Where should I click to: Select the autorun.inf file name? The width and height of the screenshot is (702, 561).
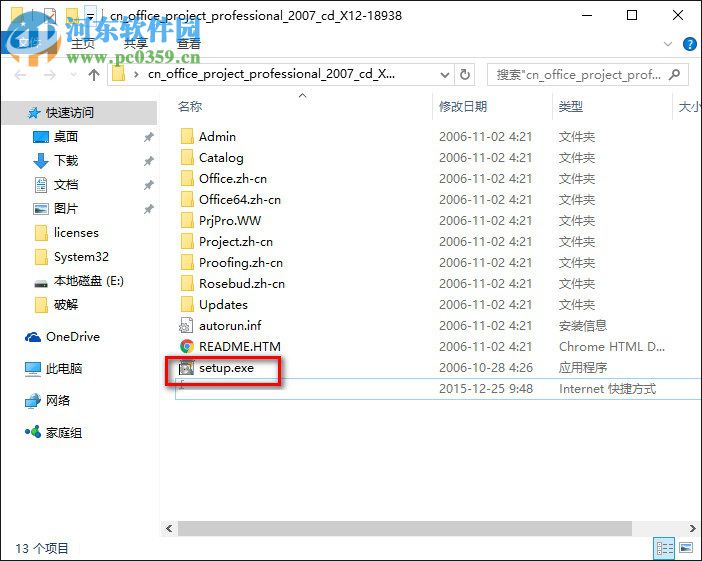click(230, 325)
